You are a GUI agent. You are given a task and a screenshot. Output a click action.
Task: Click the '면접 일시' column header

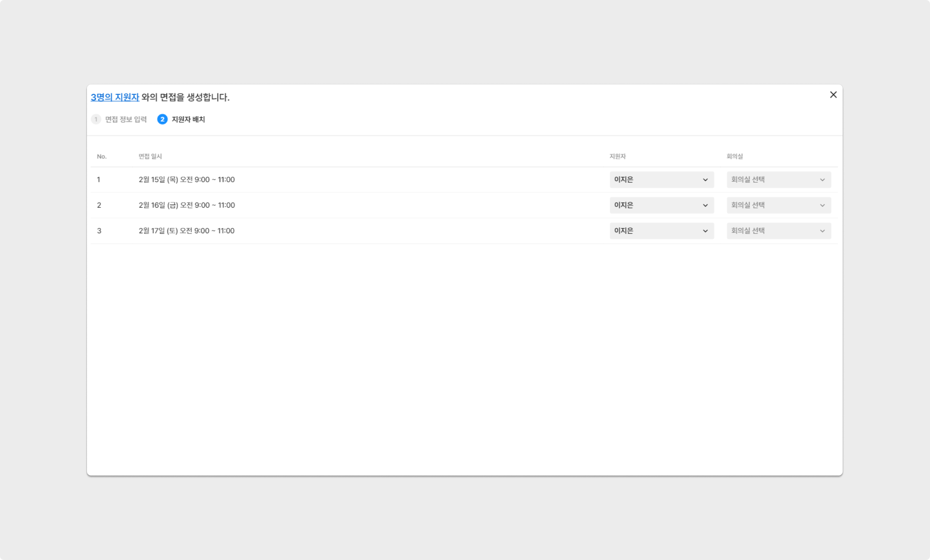150,156
